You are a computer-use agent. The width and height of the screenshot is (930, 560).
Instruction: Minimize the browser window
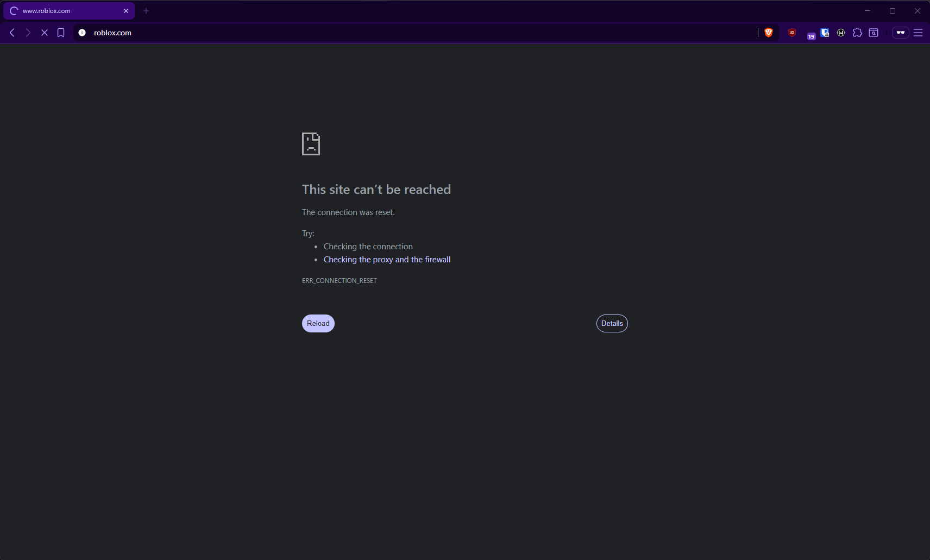[868, 11]
